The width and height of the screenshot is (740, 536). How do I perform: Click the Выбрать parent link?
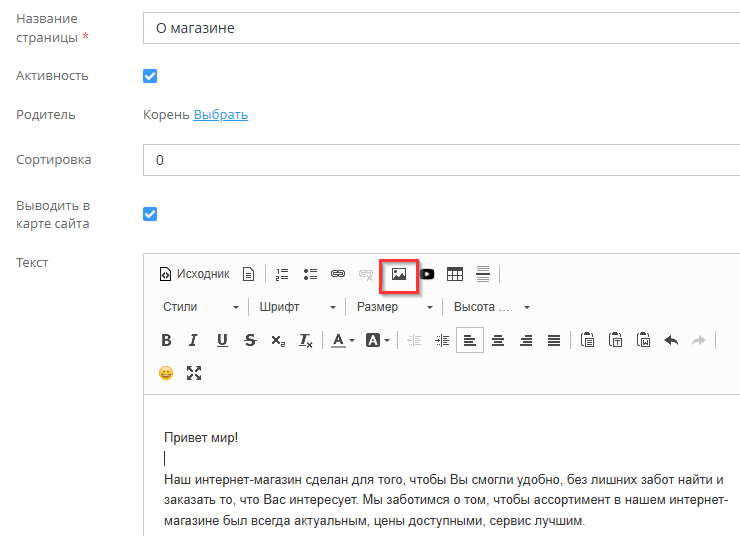coord(221,115)
